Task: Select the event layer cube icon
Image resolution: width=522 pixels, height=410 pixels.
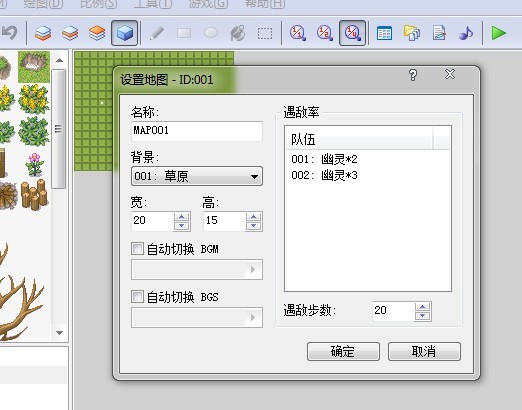Action: pyautogui.click(x=124, y=33)
